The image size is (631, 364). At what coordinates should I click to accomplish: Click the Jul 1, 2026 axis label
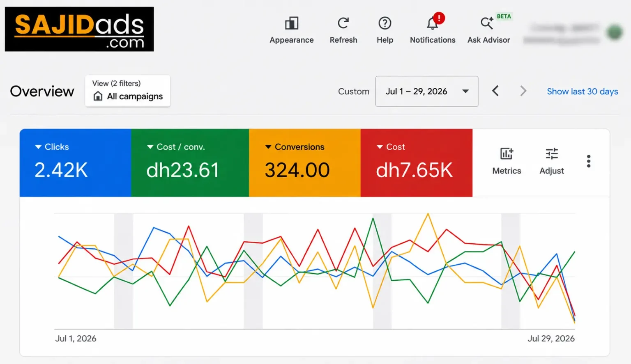[76, 339]
